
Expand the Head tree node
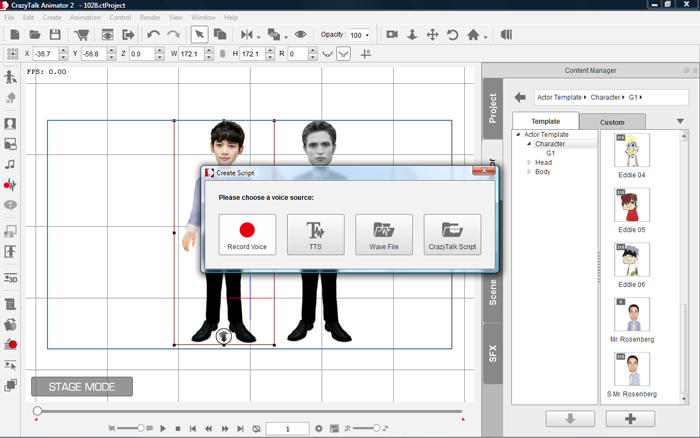point(528,162)
